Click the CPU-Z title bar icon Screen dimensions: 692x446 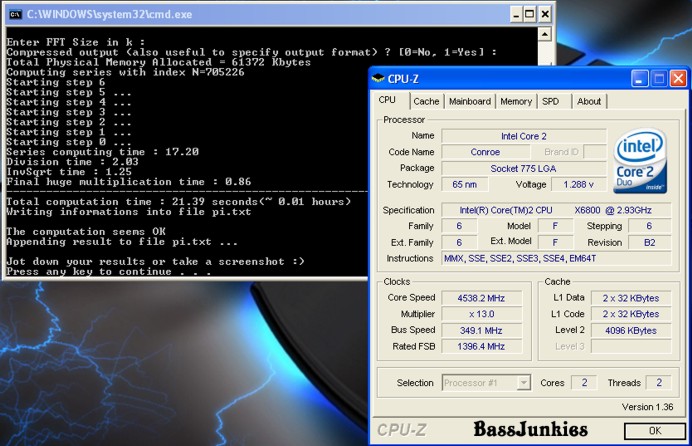pyautogui.click(x=378, y=79)
